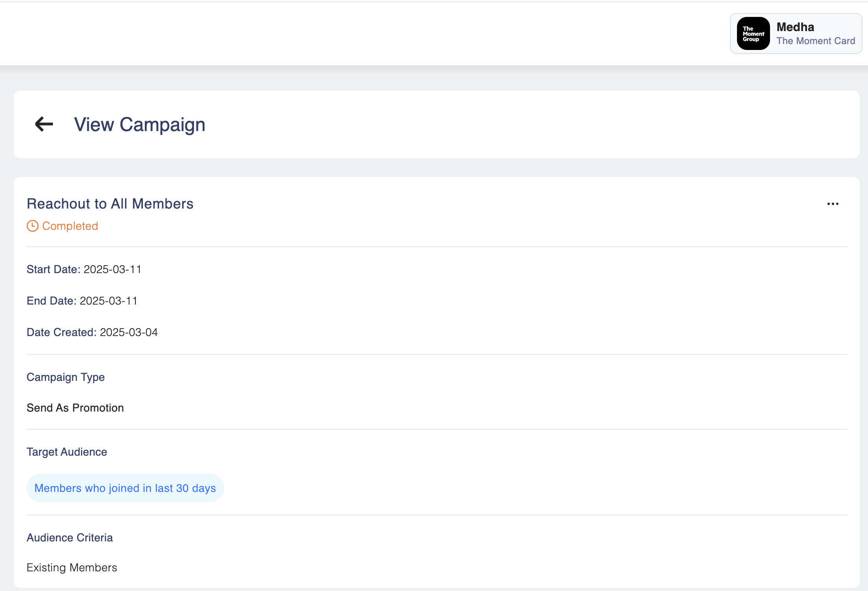Click the Target Audience section label
868x591 pixels.
click(67, 452)
